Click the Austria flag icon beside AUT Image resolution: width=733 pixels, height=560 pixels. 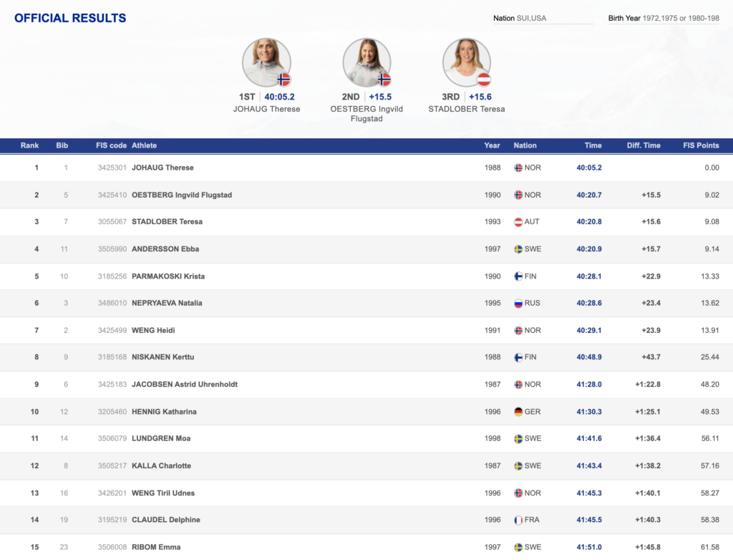[x=518, y=222]
